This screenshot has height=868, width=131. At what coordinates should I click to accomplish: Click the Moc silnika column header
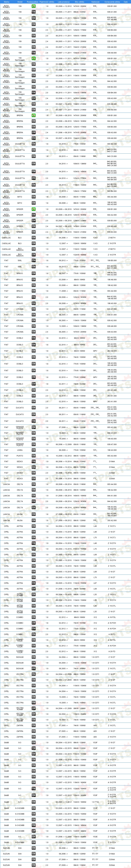tap(79, 2)
